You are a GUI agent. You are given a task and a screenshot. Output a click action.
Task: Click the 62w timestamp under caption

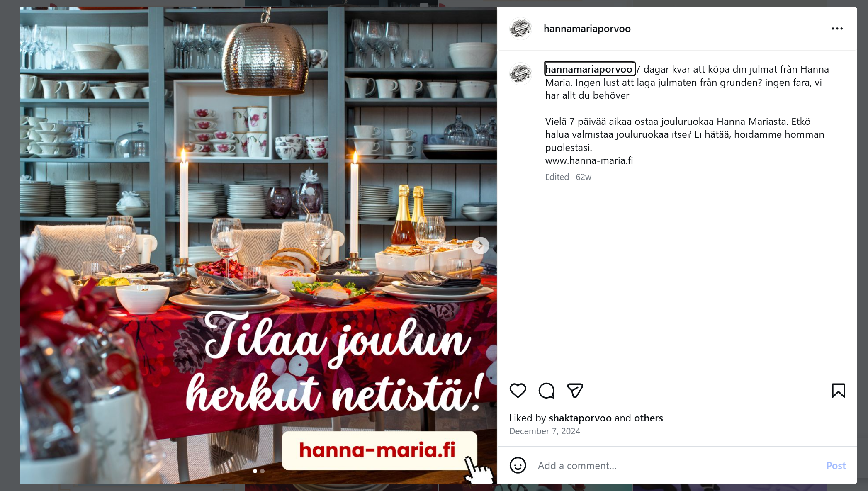583,177
